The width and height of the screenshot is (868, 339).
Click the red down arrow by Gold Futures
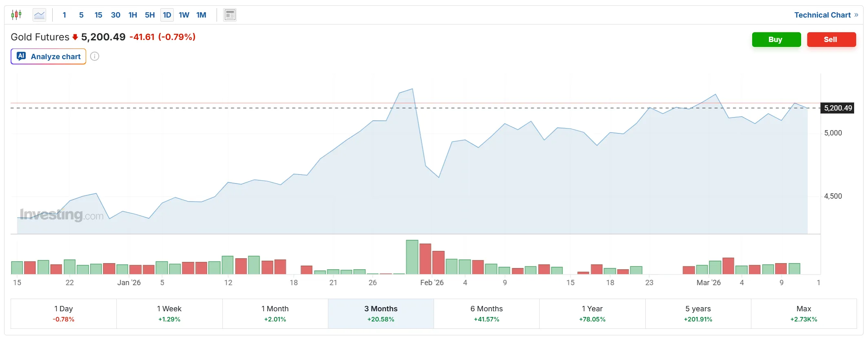(75, 37)
